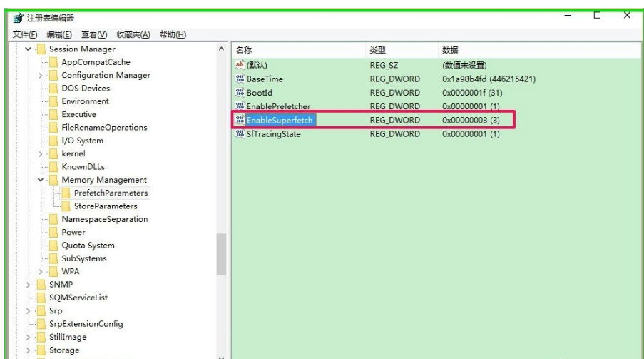Open the 查看(V) view menu
Image resolution: width=644 pixels, height=359 pixels.
[93, 34]
